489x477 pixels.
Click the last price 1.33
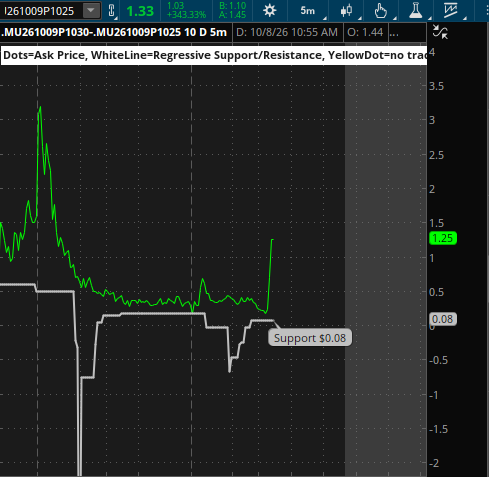pos(140,11)
